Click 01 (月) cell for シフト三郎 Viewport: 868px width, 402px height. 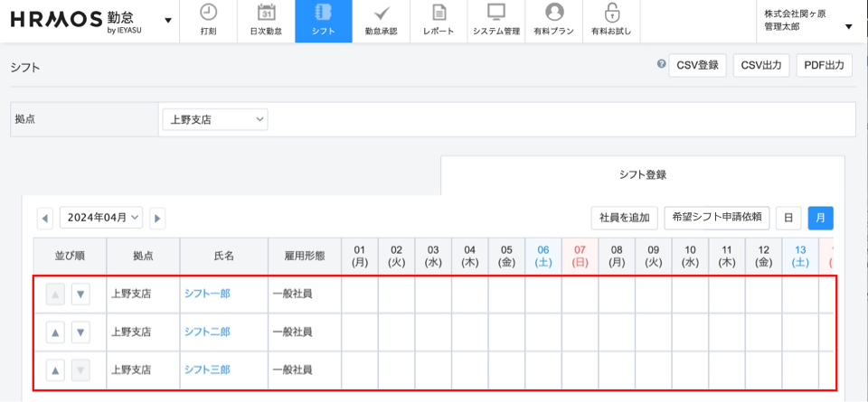click(359, 369)
